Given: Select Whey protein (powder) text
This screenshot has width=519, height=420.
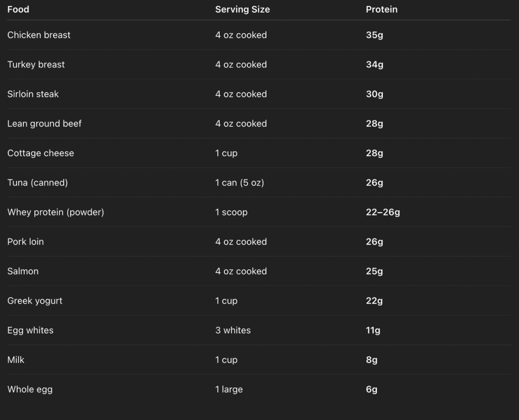Looking at the screenshot, I should click(x=56, y=212).
